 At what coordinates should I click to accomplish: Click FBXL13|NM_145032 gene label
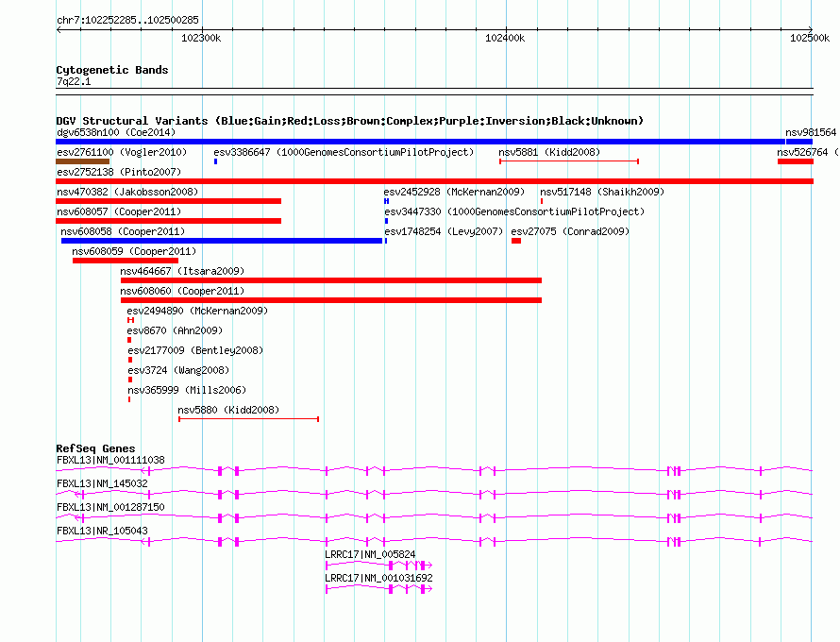(x=102, y=483)
